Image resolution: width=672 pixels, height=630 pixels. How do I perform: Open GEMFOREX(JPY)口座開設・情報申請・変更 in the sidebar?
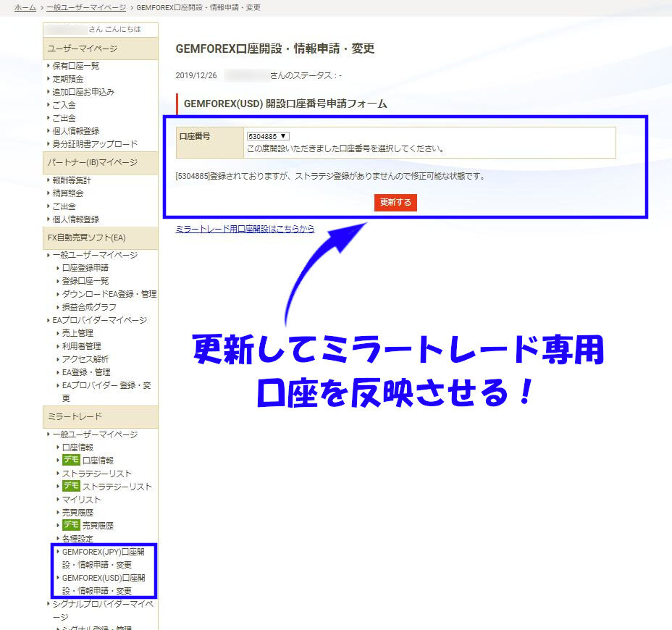coord(104,558)
